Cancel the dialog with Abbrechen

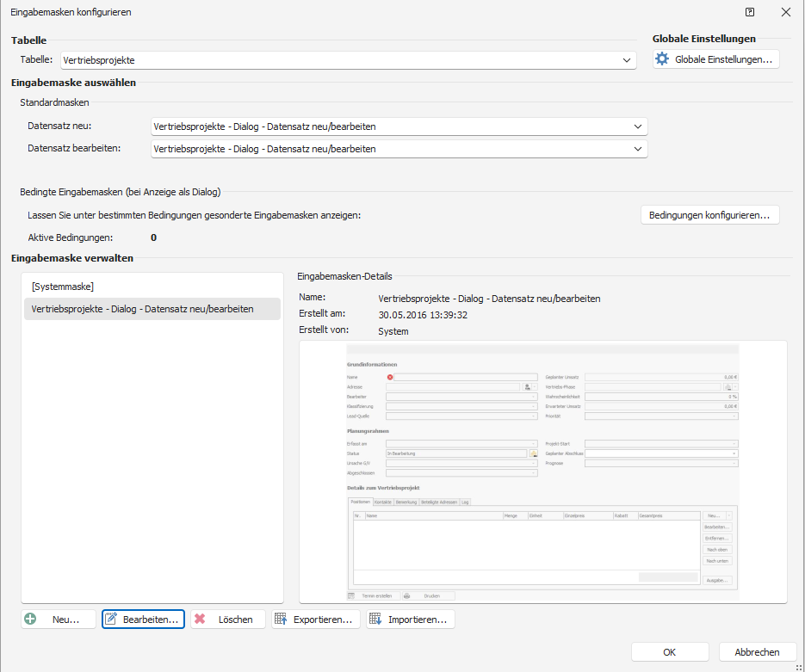[758, 652]
